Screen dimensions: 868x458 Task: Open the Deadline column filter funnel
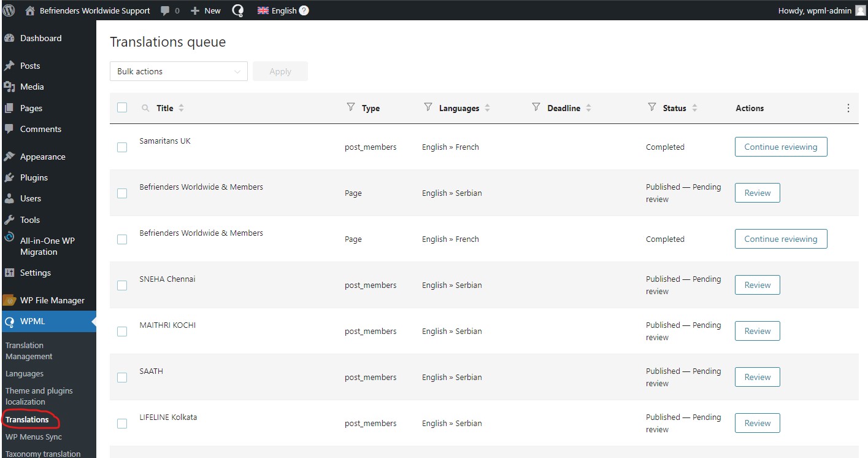coord(536,107)
